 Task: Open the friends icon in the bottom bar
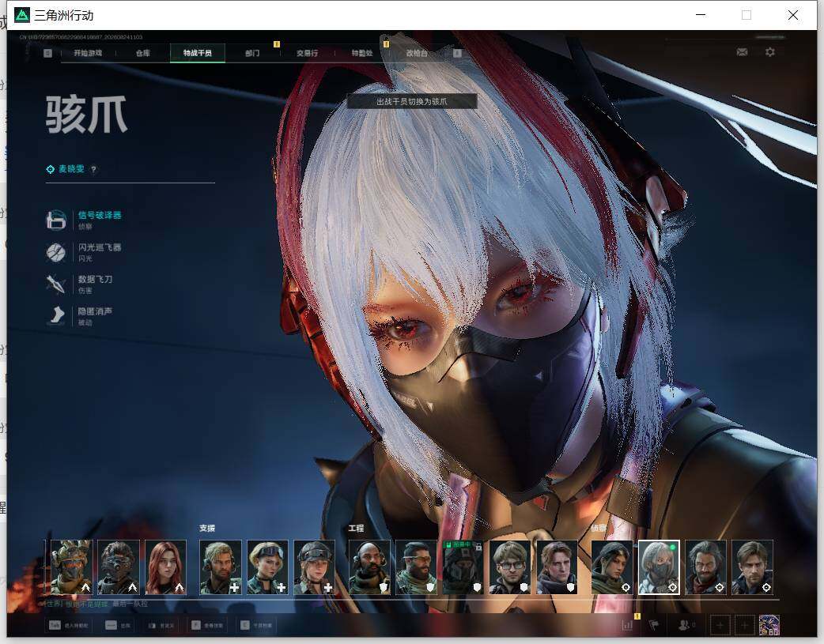coord(686,625)
